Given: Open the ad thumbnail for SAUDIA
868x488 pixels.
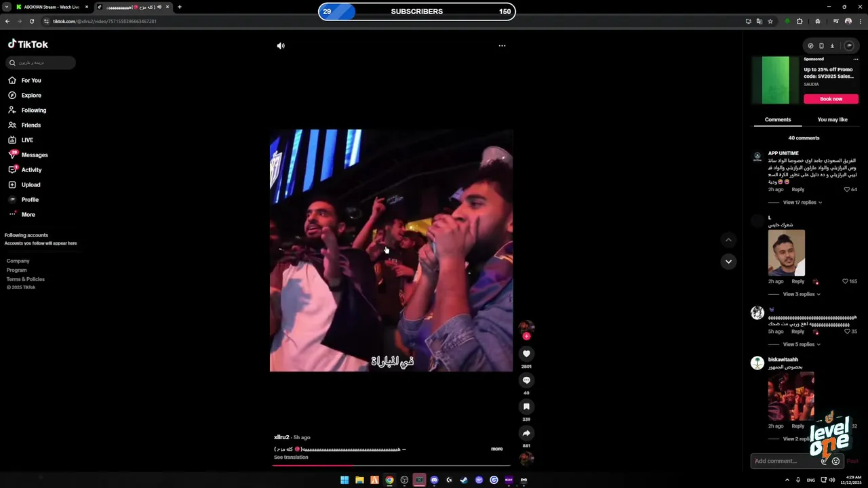Looking at the screenshot, I should pos(776,80).
